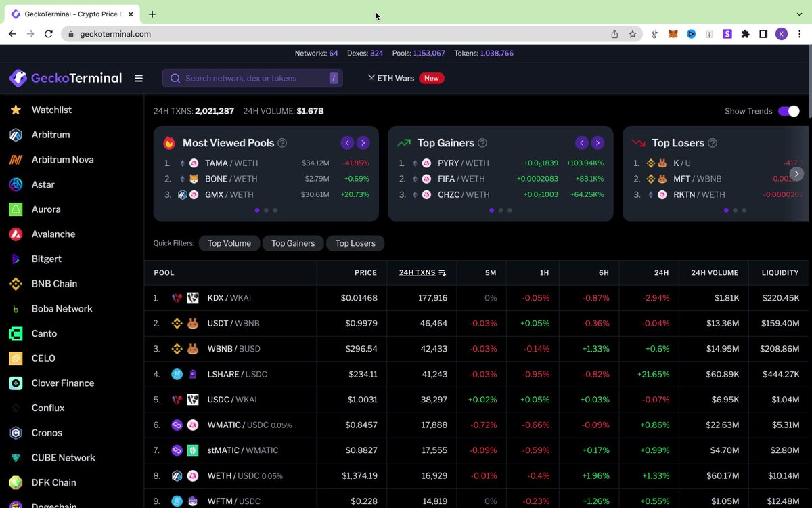The width and height of the screenshot is (812, 508).
Task: Select the Bitgert network icon
Action: coord(16,259)
